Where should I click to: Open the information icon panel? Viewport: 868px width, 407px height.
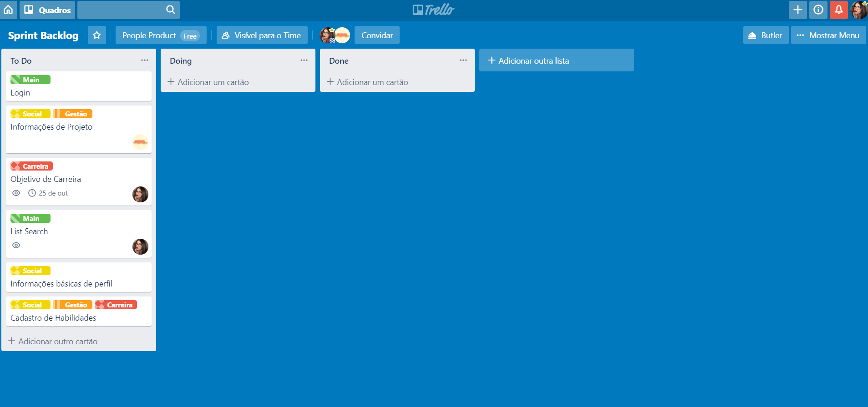point(818,10)
